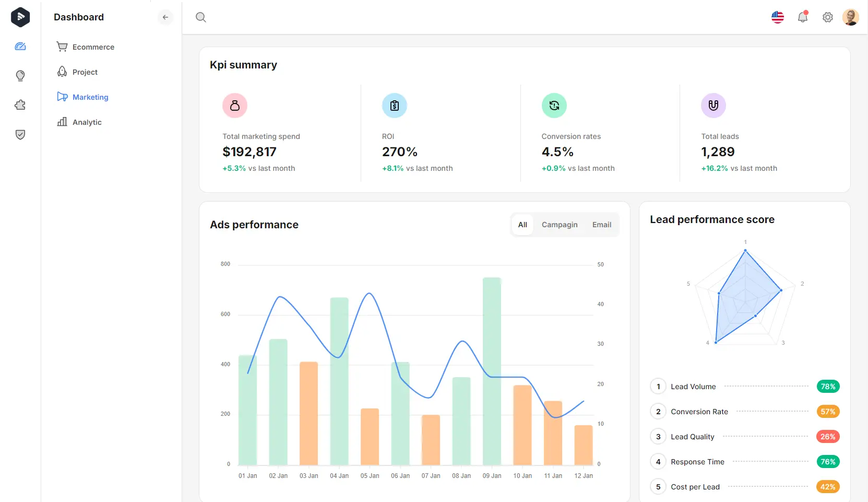Click the 78% Lead Volume badge

[828, 386]
